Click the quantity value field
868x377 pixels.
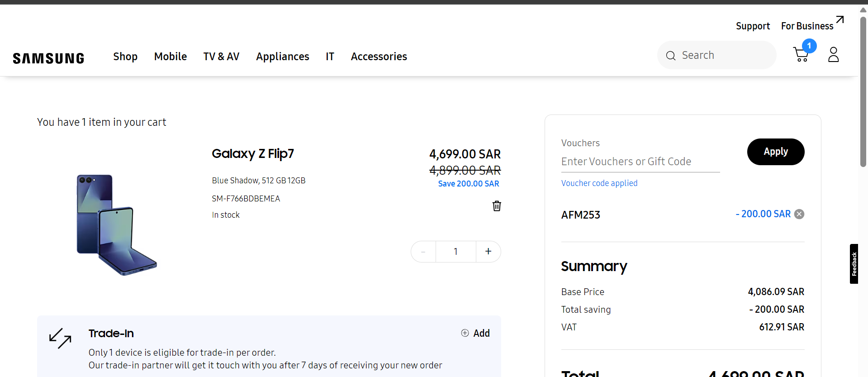click(455, 252)
